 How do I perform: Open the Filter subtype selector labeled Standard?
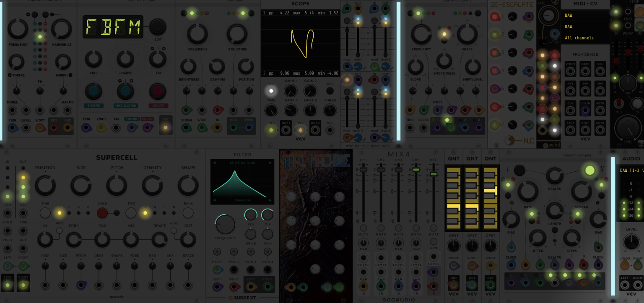[242, 200]
